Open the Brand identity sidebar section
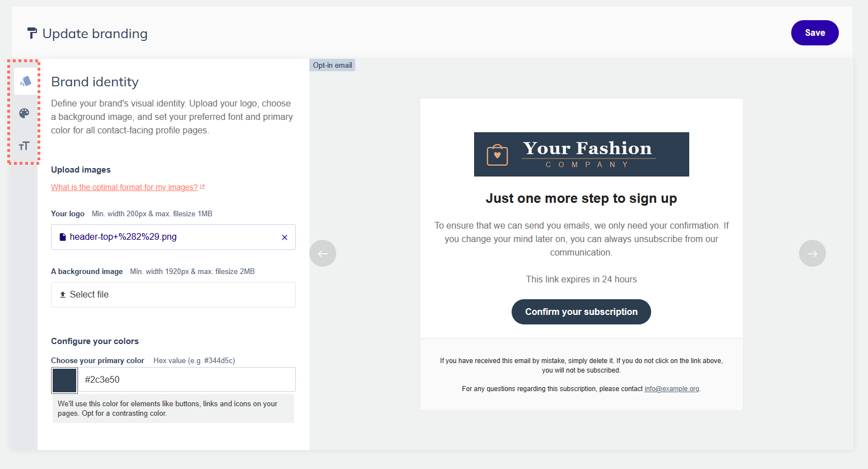This screenshot has width=868, height=469. (x=25, y=81)
